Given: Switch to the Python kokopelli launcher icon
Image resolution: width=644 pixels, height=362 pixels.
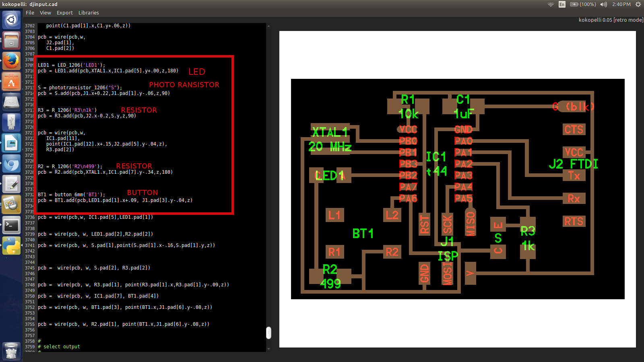Looking at the screenshot, I should coord(11,245).
